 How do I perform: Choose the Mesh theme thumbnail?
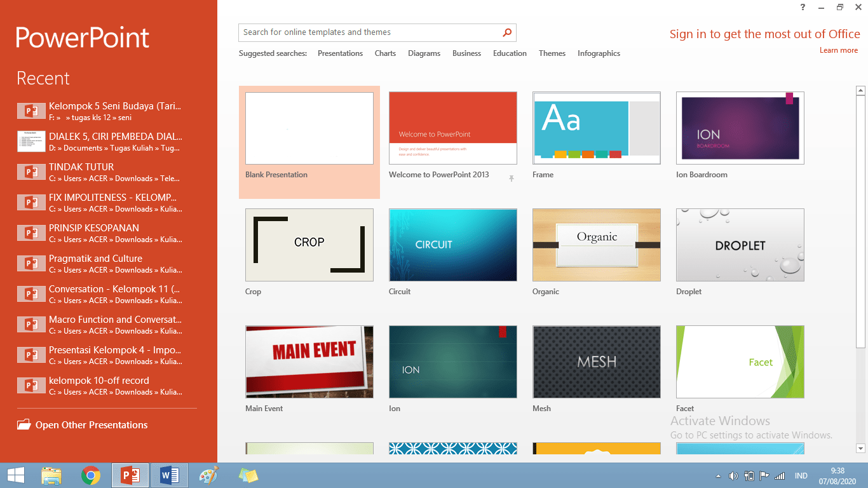597,362
